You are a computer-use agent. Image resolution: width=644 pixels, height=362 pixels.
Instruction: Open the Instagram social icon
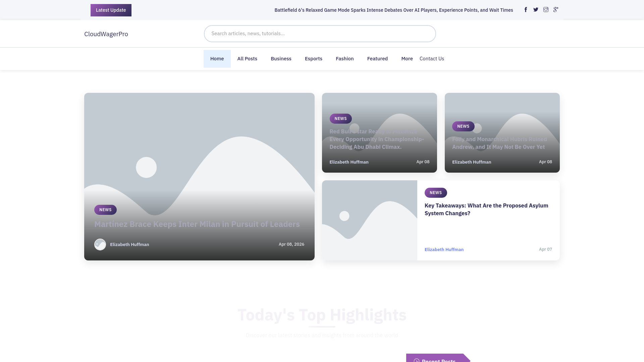point(546,10)
